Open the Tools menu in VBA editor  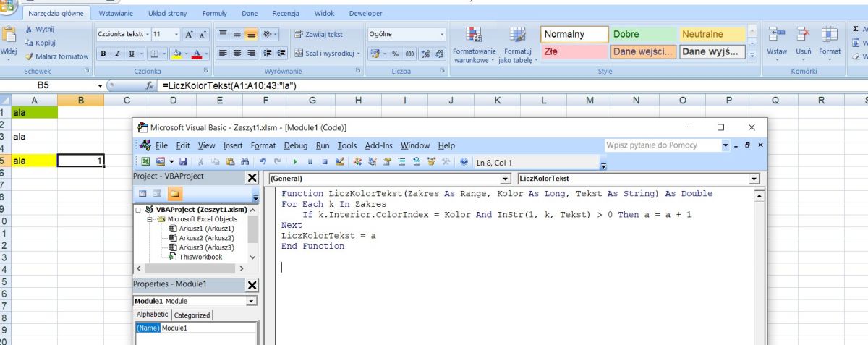347,145
